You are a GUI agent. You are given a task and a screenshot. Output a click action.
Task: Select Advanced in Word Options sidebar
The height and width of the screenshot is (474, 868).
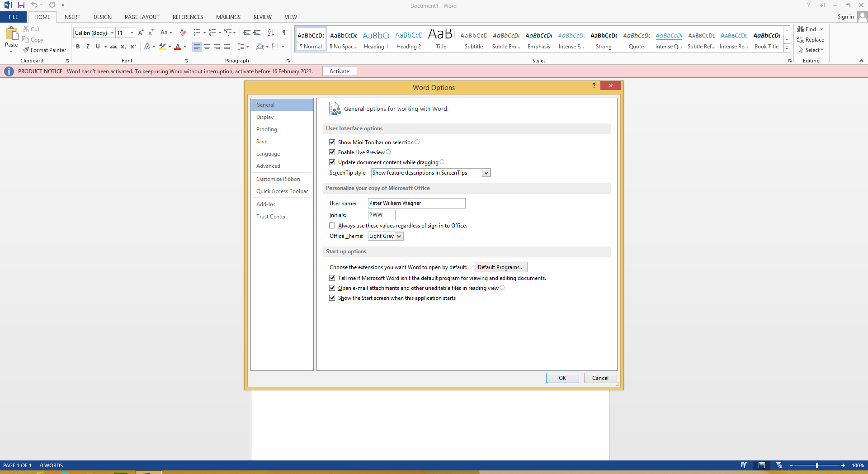(282, 166)
